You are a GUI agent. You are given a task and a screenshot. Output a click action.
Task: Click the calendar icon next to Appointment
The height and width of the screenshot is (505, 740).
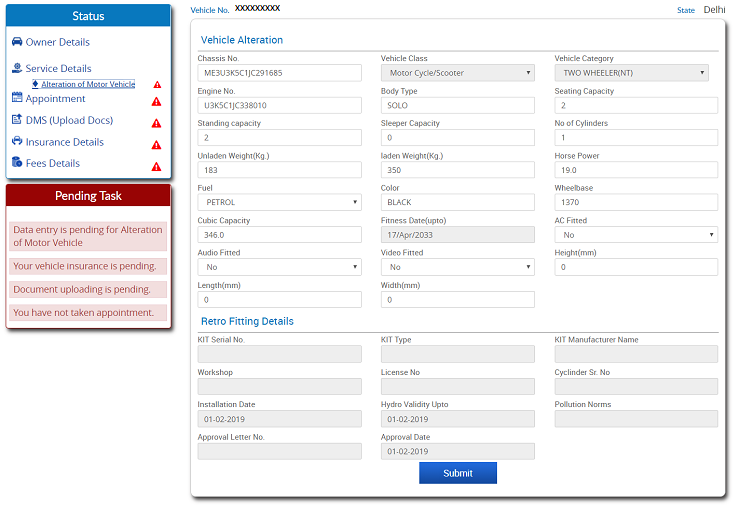17,98
